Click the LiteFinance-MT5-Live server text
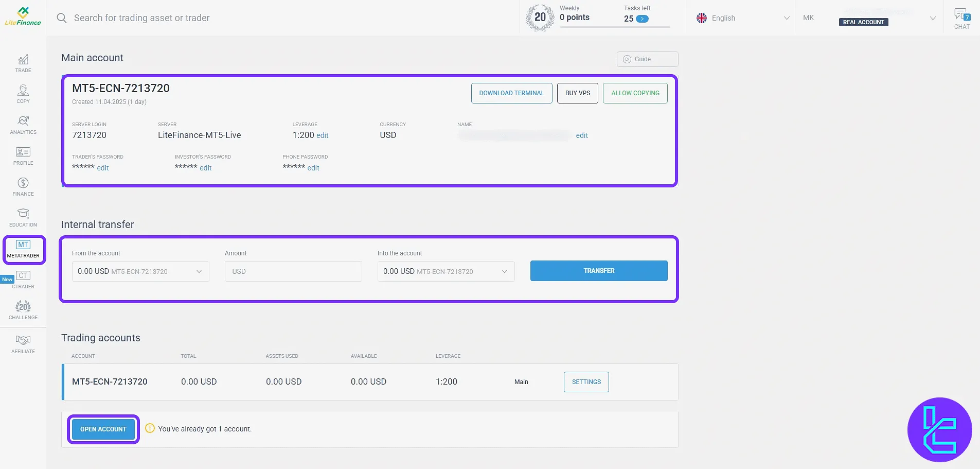 (200, 135)
